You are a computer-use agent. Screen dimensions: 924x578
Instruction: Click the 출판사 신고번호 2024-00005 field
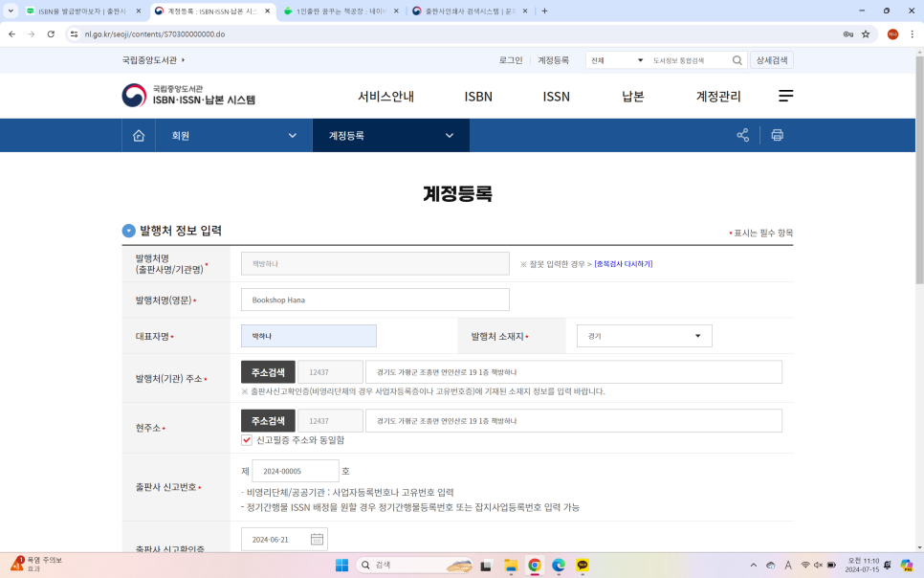296,471
